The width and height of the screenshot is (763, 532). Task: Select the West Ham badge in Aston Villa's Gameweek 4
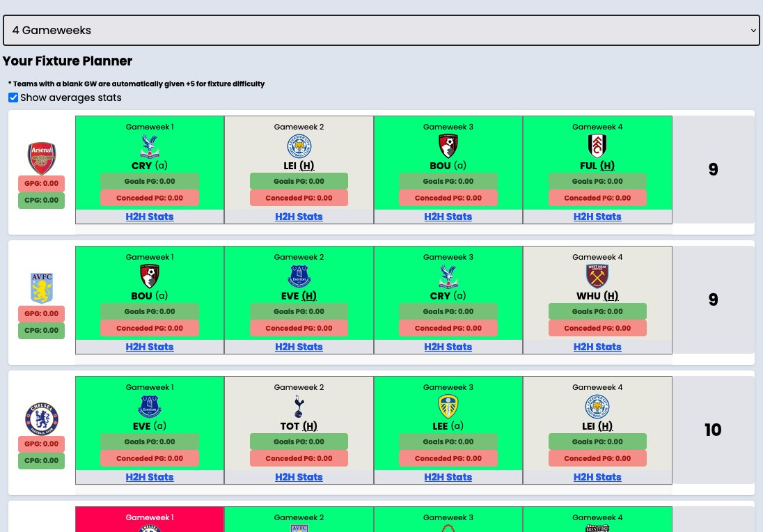pyautogui.click(x=597, y=277)
